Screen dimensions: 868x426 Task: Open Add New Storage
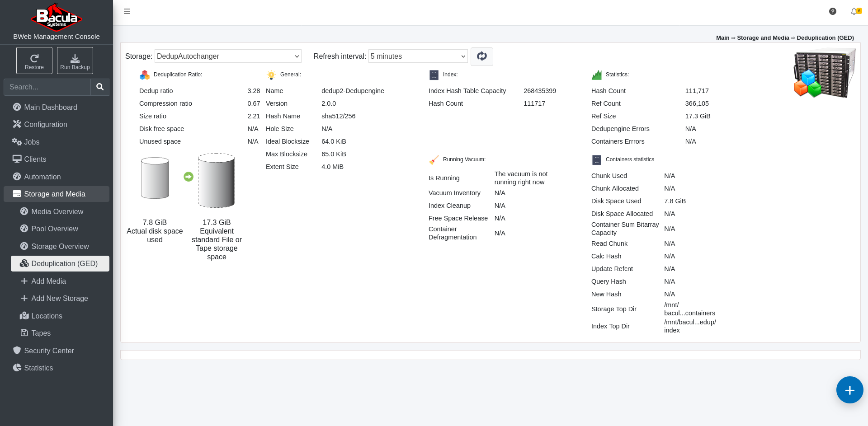[60, 298]
